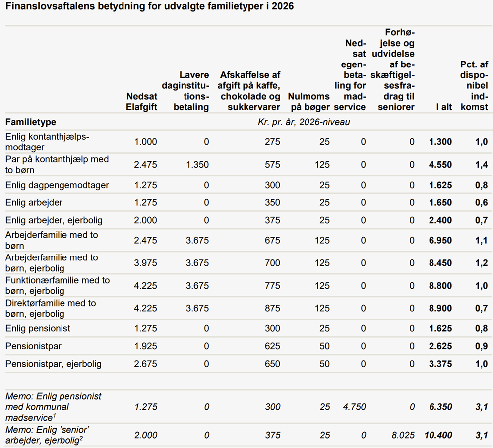
Task: Click the bold total 10.400
Action: pos(438,435)
